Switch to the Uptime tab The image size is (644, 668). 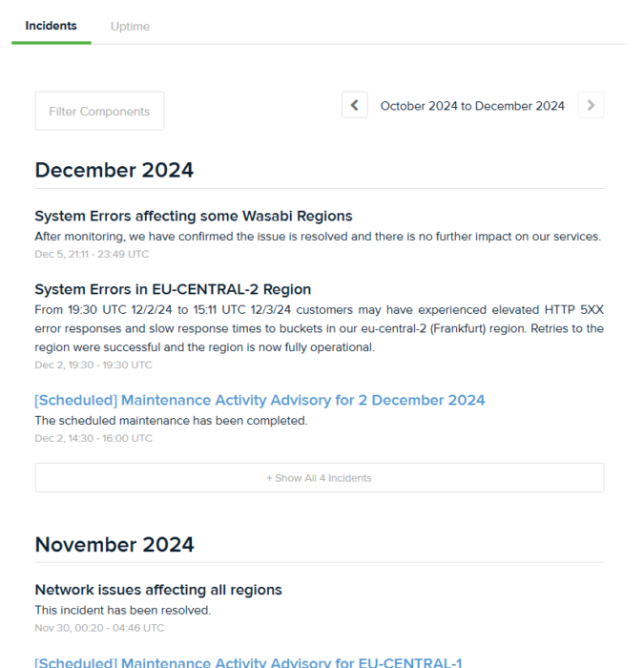[x=130, y=27]
